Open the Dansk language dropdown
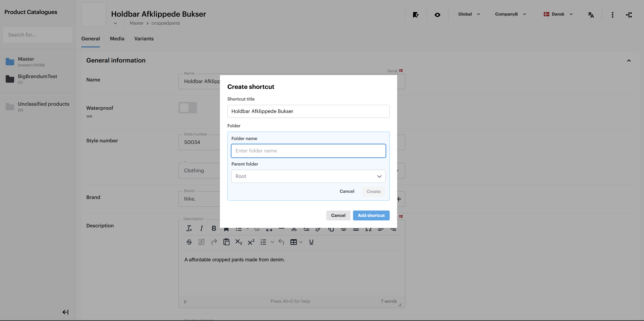Viewport: 644px width, 321px height. coord(558,14)
